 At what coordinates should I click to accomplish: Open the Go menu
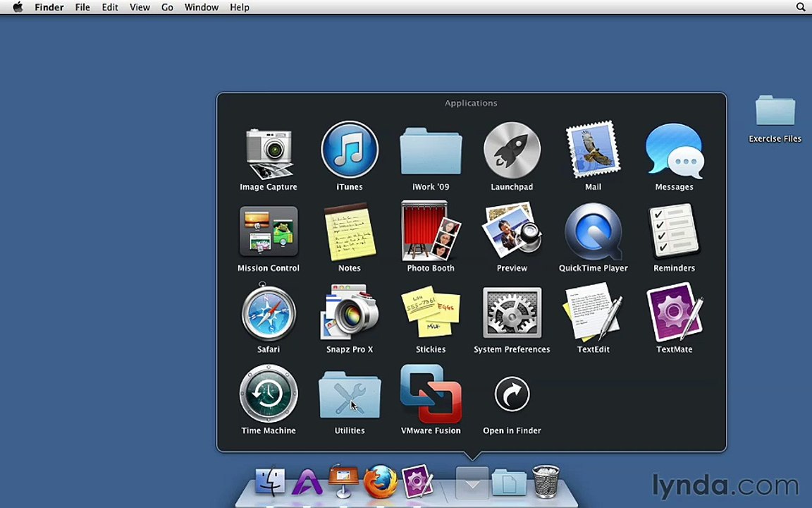point(167,7)
